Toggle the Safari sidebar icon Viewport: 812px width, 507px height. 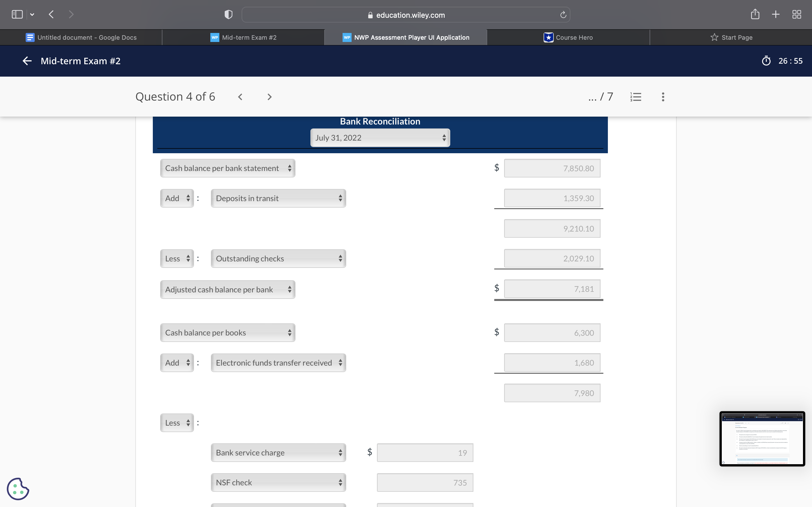tap(17, 14)
